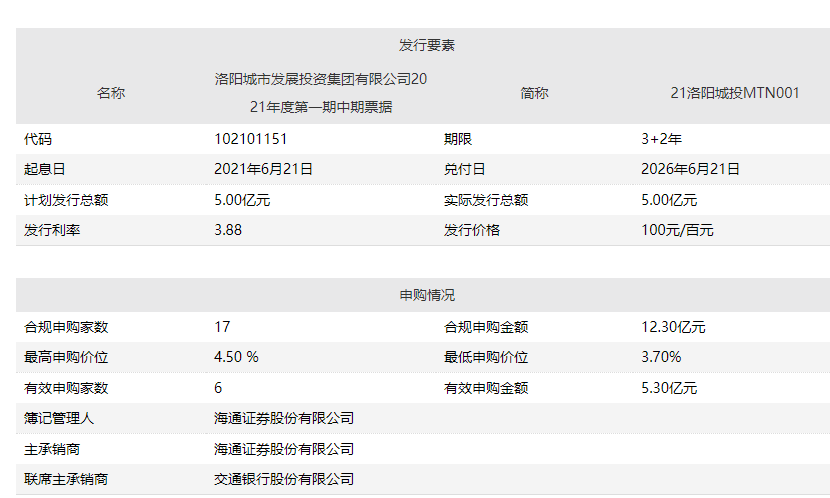Click the valid subscriber count 6

click(x=218, y=388)
